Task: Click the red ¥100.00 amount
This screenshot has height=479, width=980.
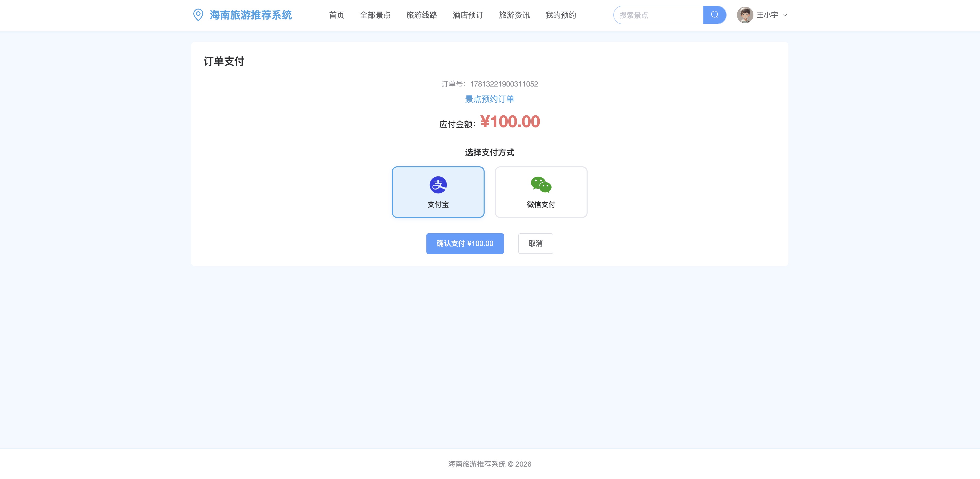Action: [510, 122]
